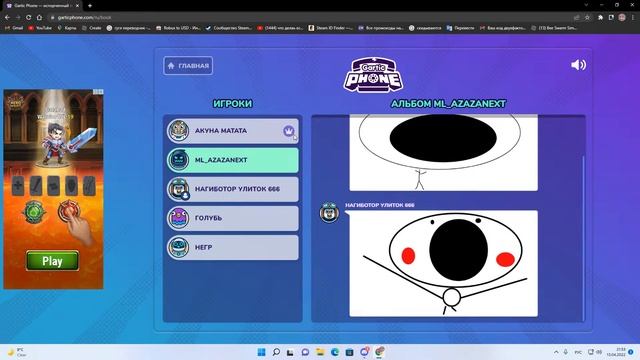Screen dimensions: 640x360
Task: Click the knight game ad image
Action: pos(53,189)
